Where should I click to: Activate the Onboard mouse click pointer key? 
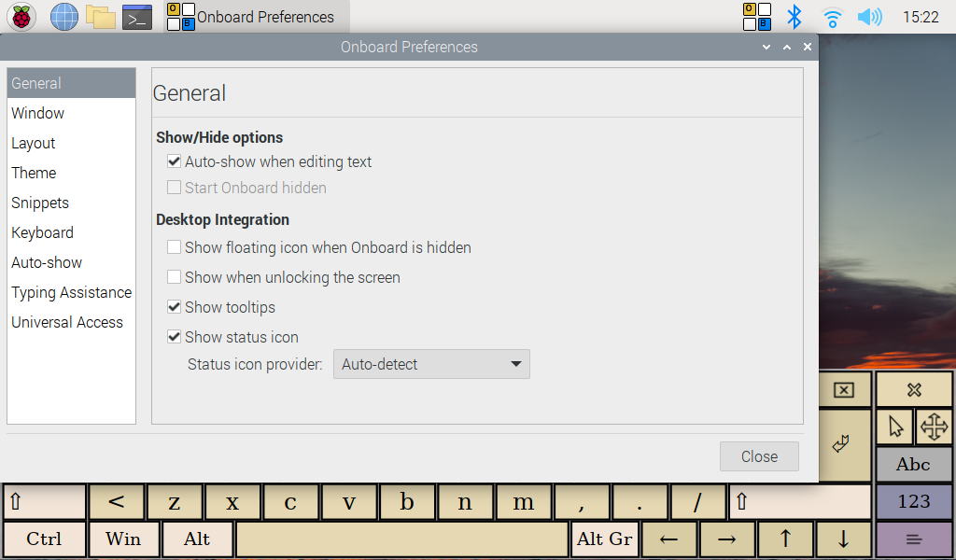[x=895, y=427]
